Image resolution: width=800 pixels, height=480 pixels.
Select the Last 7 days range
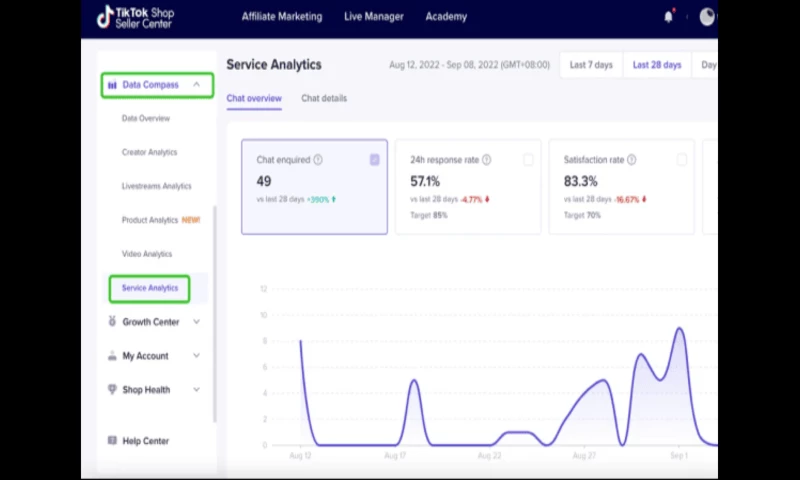[x=591, y=65]
